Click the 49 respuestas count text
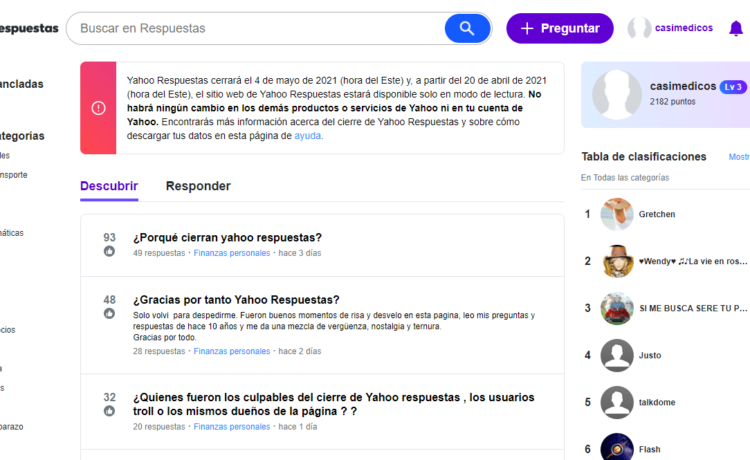 [x=159, y=253]
